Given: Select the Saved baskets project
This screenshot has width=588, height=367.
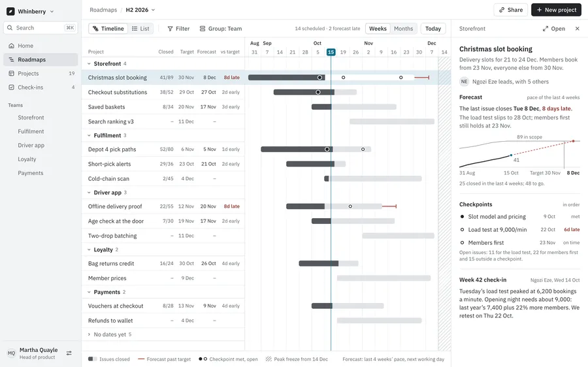Looking at the screenshot, I should pos(106,107).
